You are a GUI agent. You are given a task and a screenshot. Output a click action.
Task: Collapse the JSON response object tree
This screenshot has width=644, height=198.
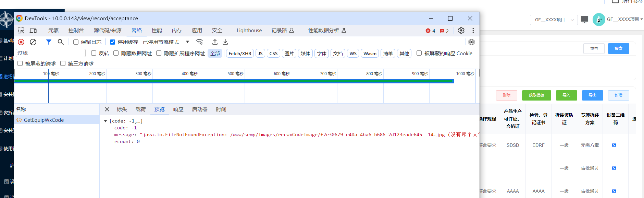point(106,121)
